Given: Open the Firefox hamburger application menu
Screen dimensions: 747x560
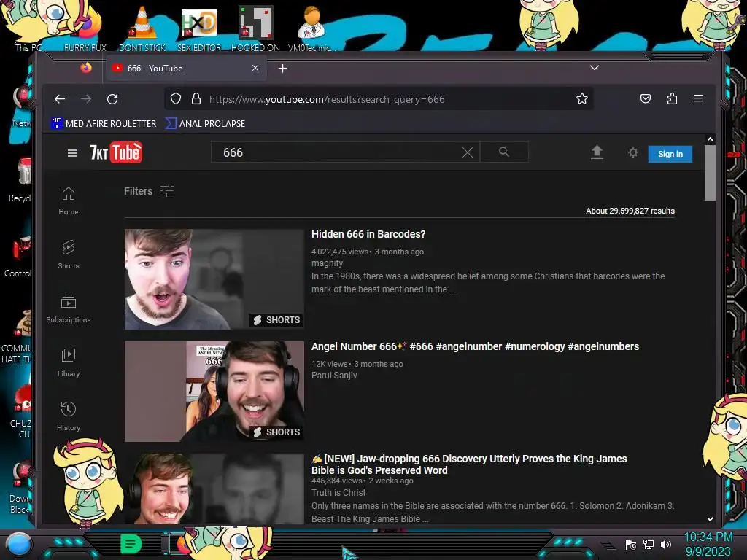Looking at the screenshot, I should [x=698, y=98].
